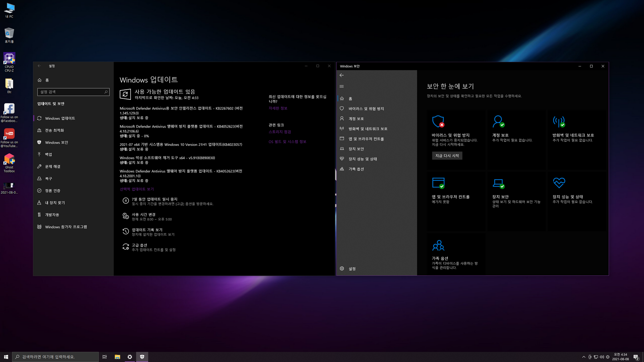Select 장치 보안 in Security sidebar
The height and width of the screenshot is (362, 644).
pos(377,149)
